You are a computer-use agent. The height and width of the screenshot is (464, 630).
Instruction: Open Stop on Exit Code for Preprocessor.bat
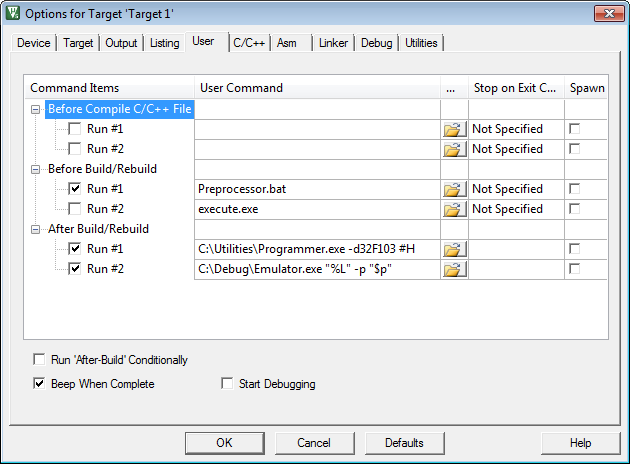(516, 189)
